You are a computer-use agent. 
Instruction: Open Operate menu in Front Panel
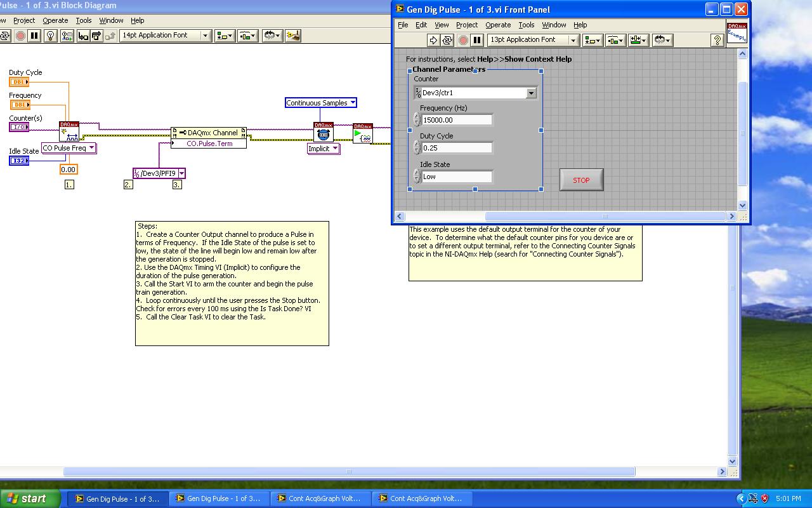(498, 25)
